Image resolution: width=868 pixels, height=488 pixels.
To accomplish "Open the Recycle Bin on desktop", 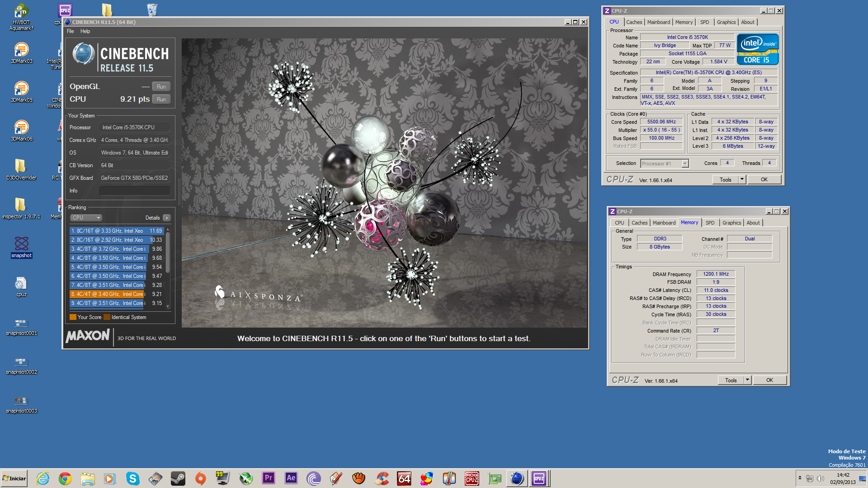I will pyautogui.click(x=152, y=9).
